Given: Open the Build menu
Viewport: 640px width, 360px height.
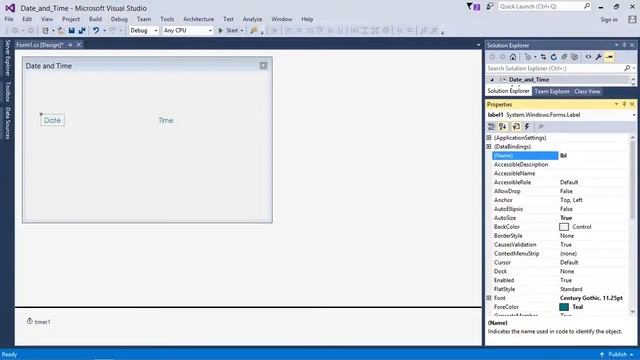Looking at the screenshot, I should pyautogui.click(x=95, y=19).
